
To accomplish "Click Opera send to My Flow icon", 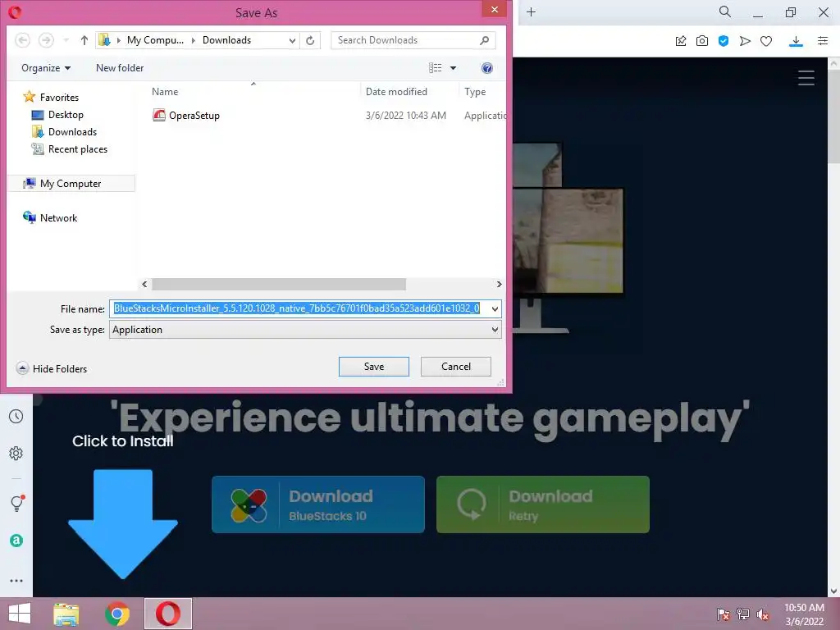I will tap(745, 41).
